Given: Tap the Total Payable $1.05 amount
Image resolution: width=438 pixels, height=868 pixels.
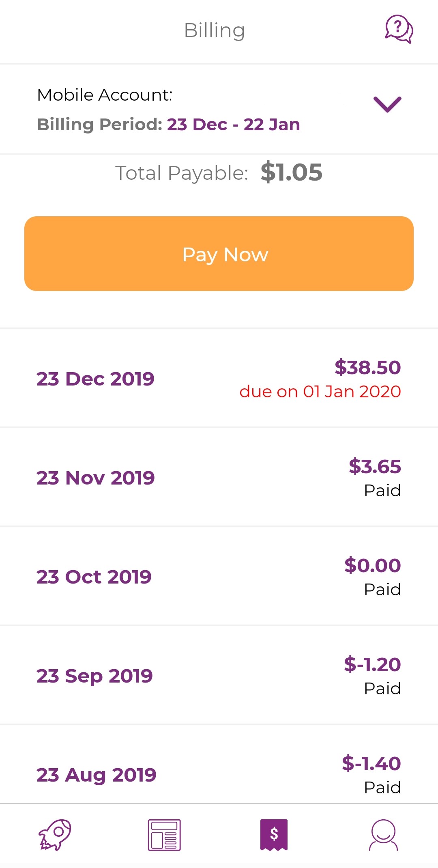Looking at the screenshot, I should (291, 172).
